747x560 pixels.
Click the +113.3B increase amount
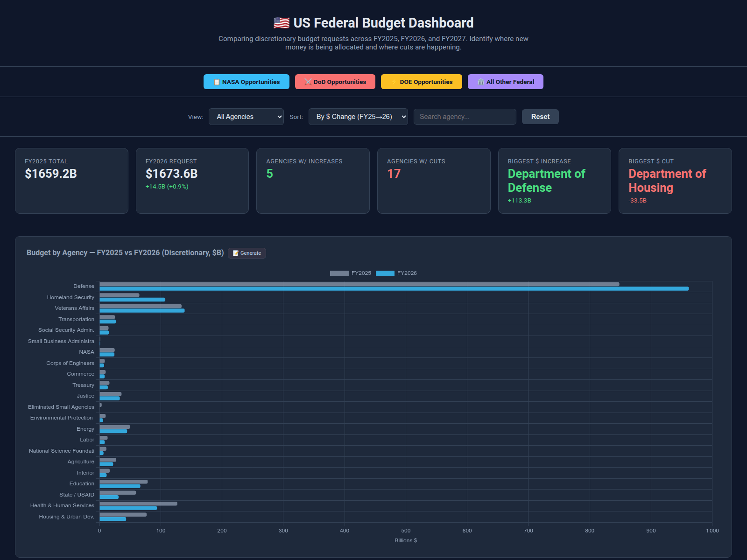coord(519,201)
